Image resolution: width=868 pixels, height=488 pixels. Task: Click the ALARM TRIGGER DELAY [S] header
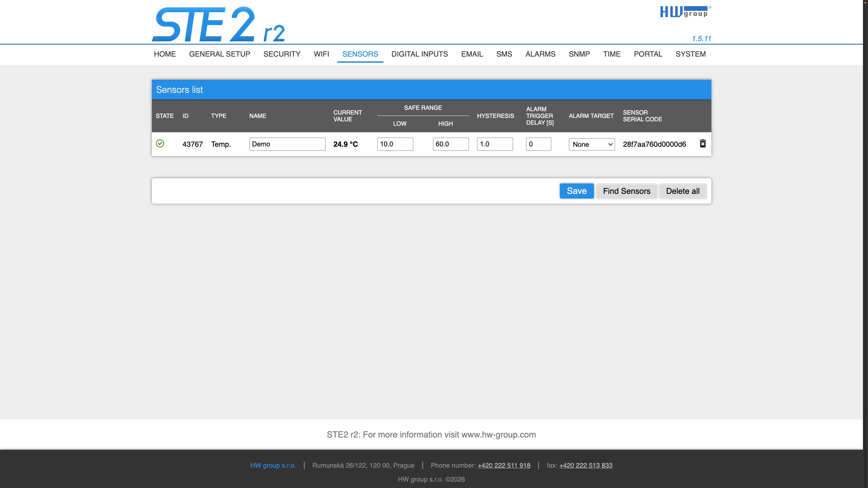[540, 116]
